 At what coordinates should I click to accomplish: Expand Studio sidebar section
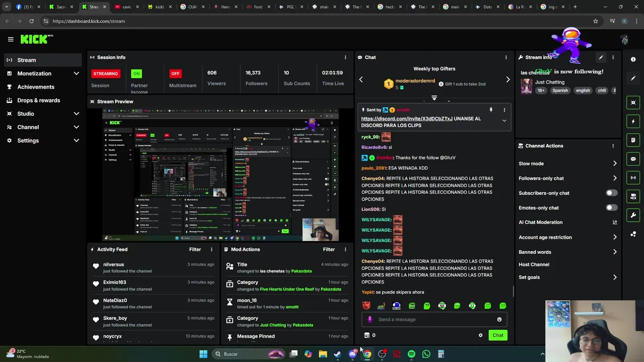[76, 114]
